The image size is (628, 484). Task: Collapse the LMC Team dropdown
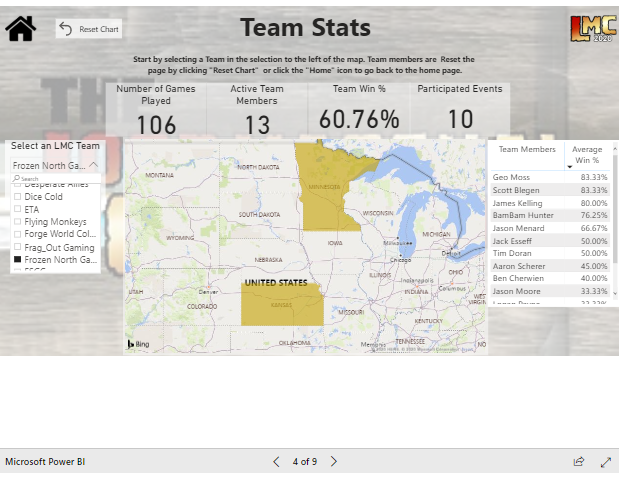pos(93,165)
